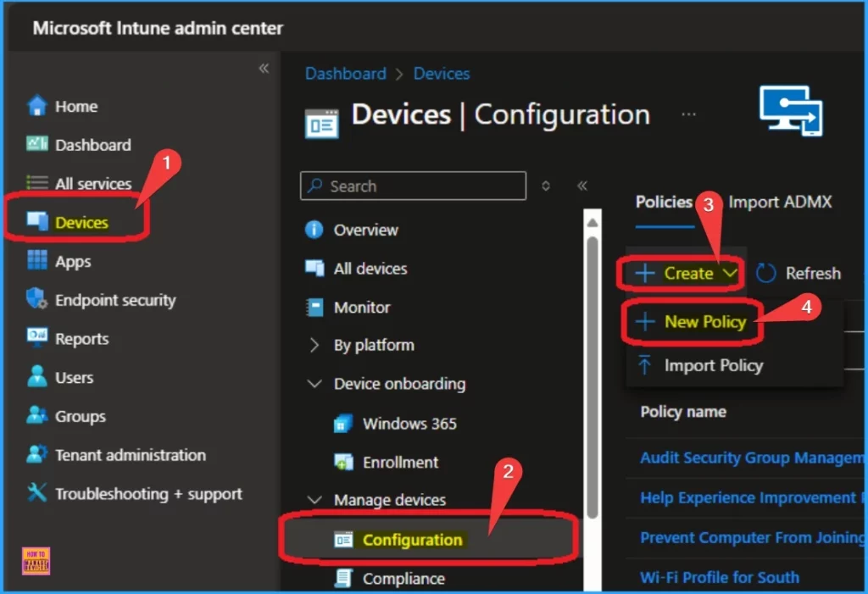
Task: Click the All devices icon in the submenu
Action: tap(315, 268)
